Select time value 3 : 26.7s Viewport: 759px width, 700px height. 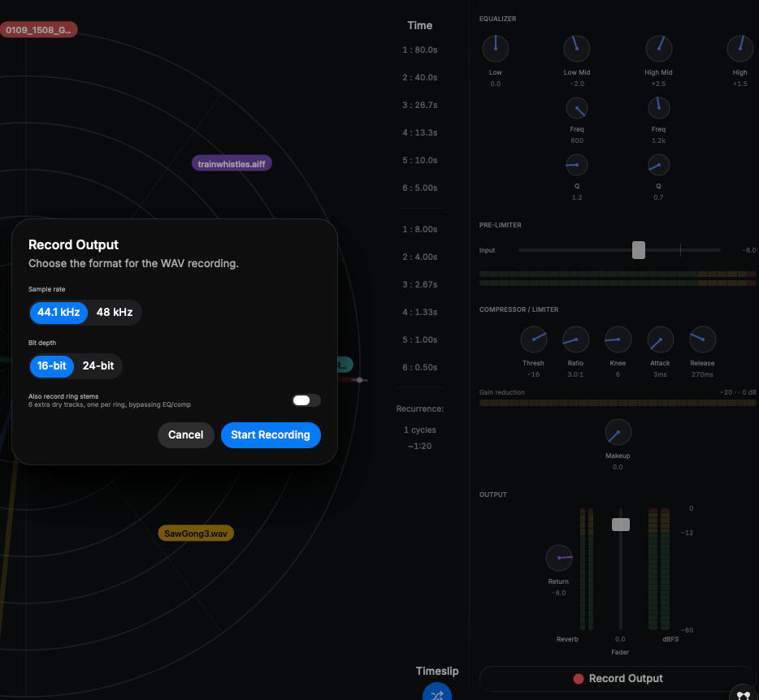click(x=420, y=105)
